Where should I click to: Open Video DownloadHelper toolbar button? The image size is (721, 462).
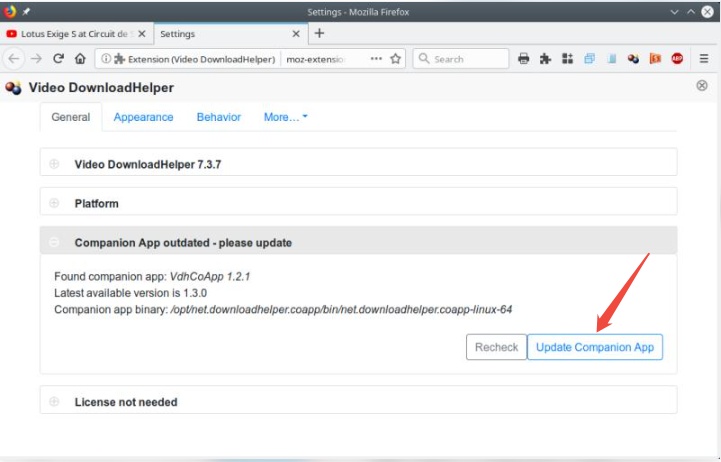[633, 59]
